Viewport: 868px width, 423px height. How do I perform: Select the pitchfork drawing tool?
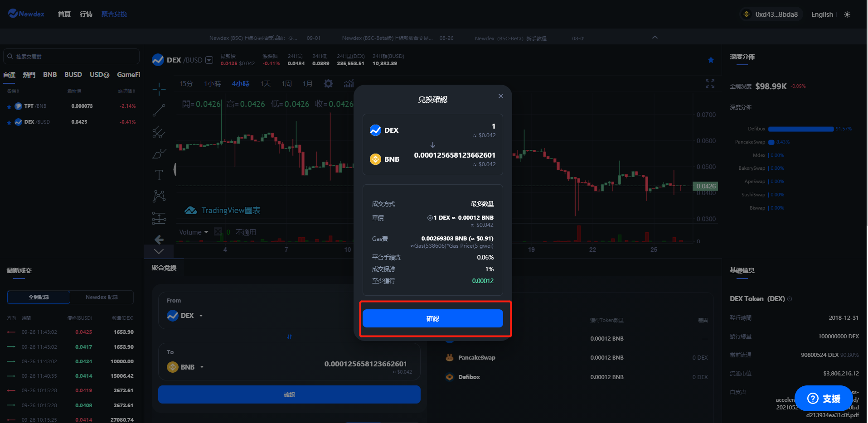coord(159,132)
